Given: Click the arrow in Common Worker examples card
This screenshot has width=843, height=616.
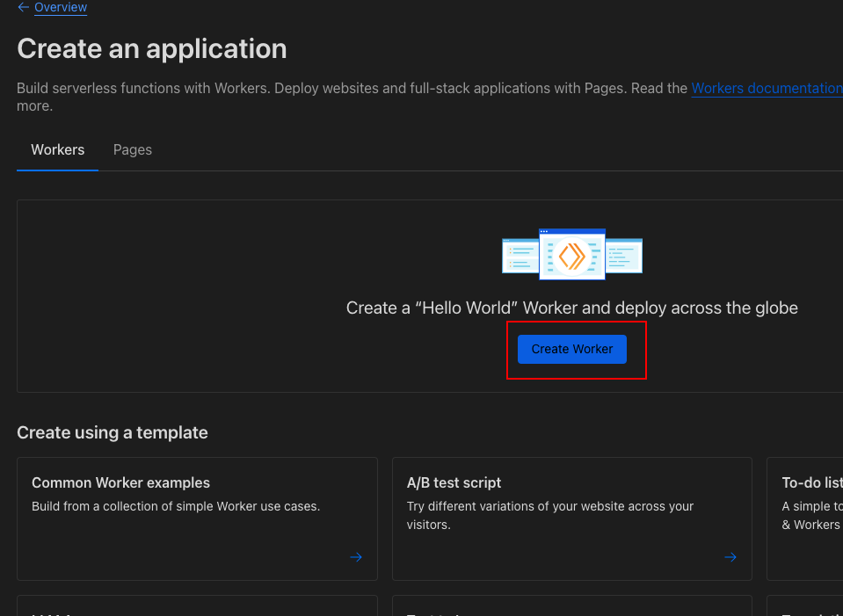Looking at the screenshot, I should click(356, 557).
